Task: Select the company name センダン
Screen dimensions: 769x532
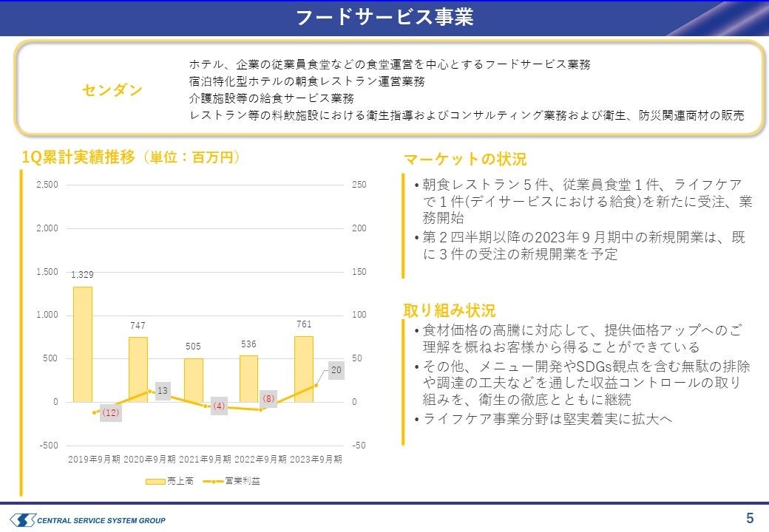Action: pyautogui.click(x=112, y=90)
